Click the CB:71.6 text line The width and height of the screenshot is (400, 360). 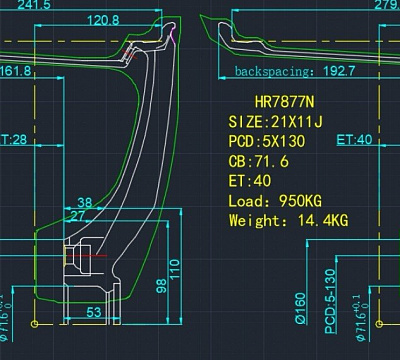tap(258, 161)
